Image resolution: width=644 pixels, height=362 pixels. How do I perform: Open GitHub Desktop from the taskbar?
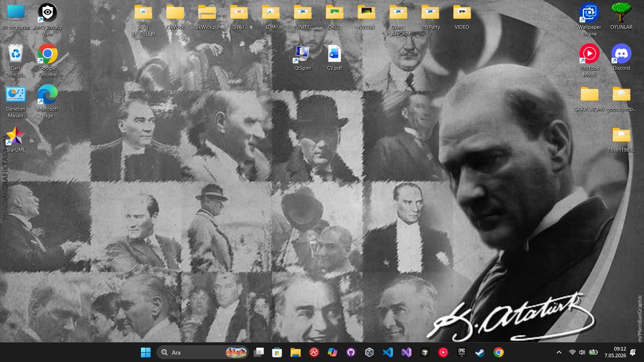[x=351, y=352]
